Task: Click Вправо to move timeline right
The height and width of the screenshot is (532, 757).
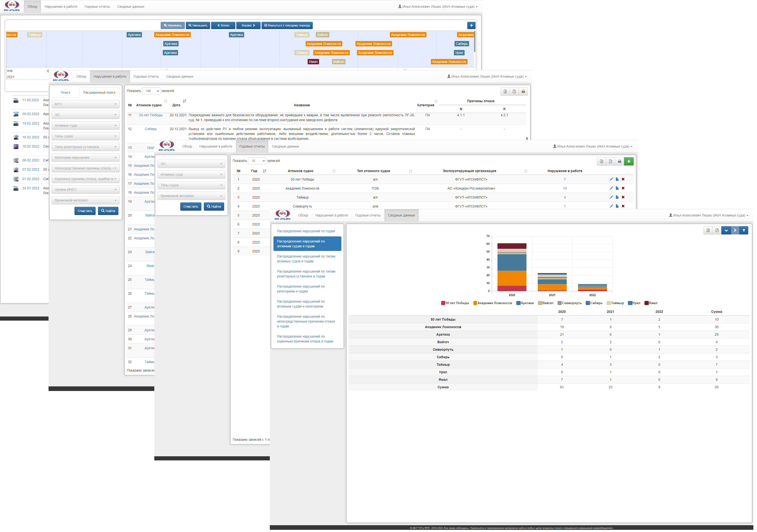Action: (x=249, y=25)
